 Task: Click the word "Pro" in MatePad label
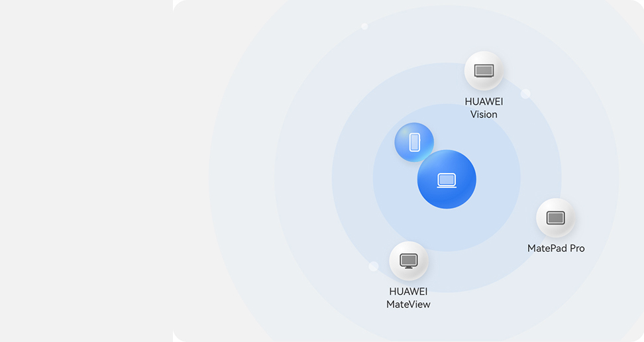coord(574,249)
